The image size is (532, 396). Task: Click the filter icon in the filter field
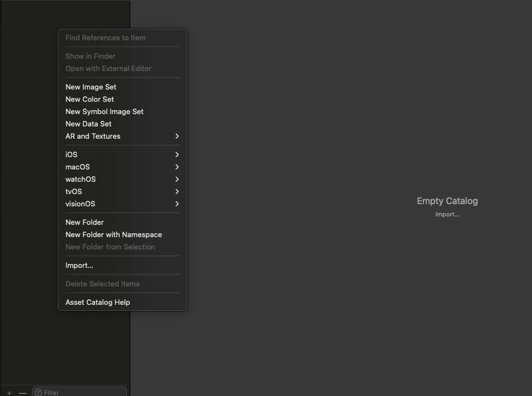39,392
